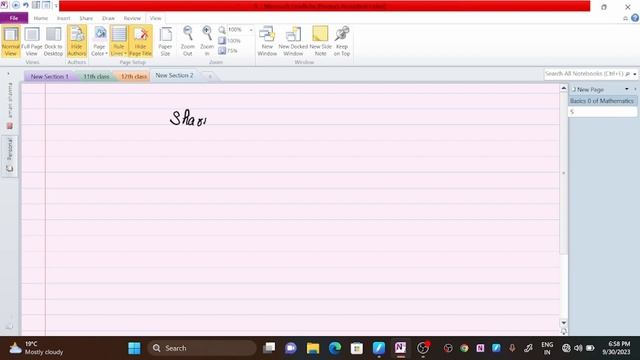Viewport: 640px width, 360px height.
Task: Open the search scope dropdown arrow
Action: coord(635,74)
